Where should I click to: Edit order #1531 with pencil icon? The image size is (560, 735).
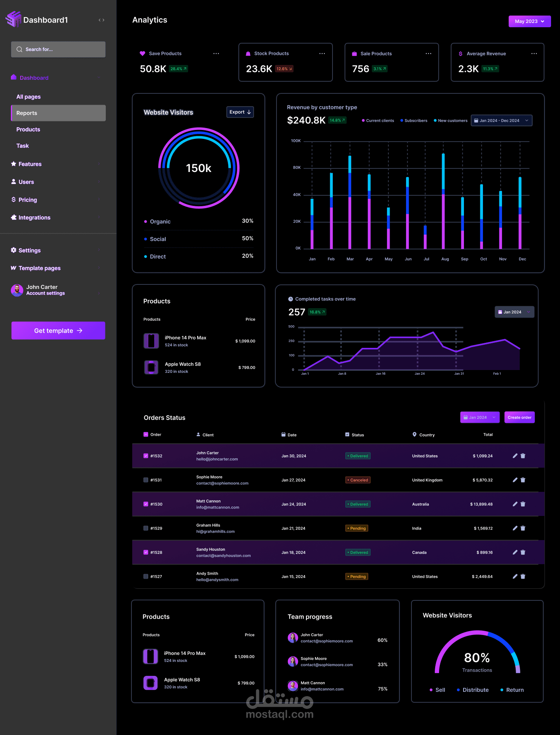[515, 480]
